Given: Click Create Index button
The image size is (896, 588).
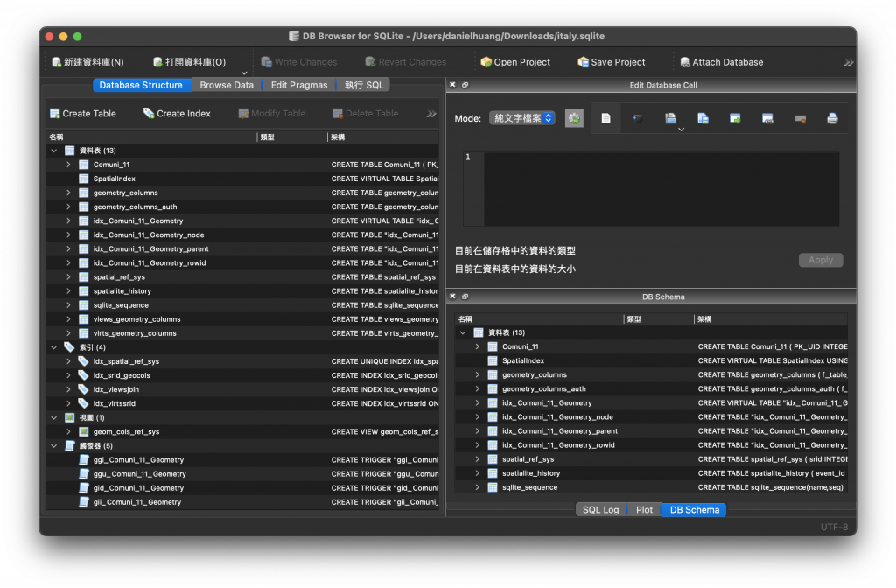Looking at the screenshot, I should click(177, 113).
